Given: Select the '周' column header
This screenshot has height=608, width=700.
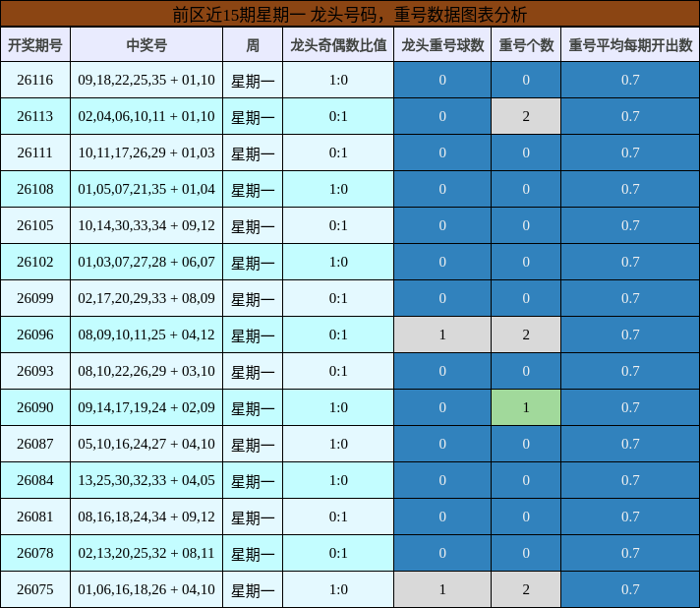Looking at the screenshot, I should click(253, 45).
